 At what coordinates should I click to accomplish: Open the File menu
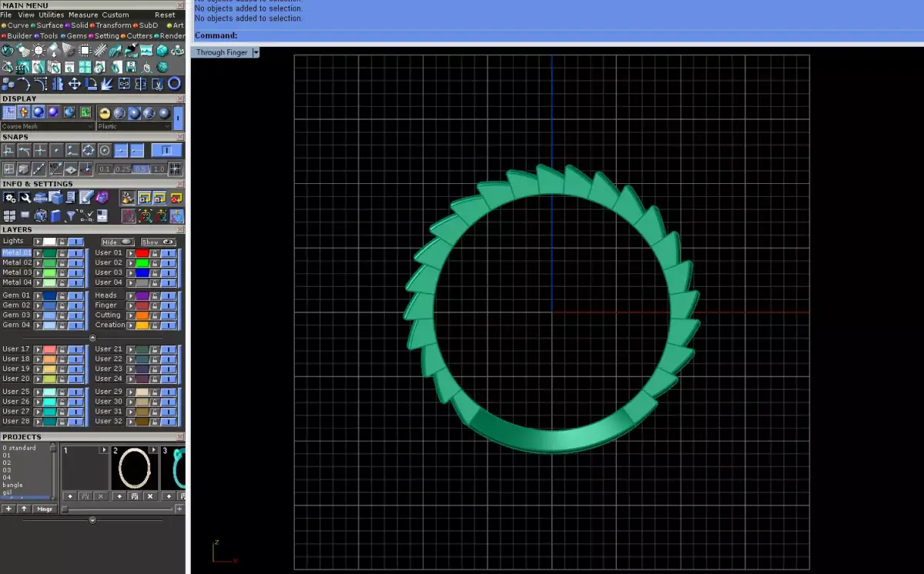coord(6,15)
